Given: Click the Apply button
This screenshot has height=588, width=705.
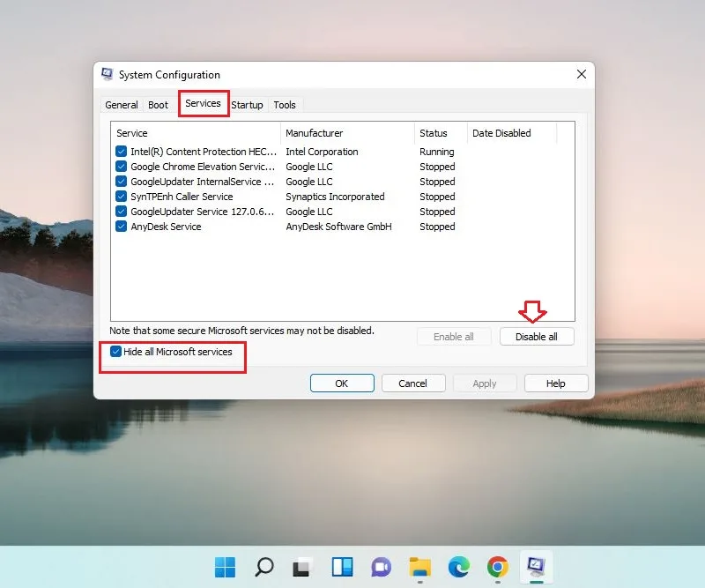Looking at the screenshot, I should (484, 383).
